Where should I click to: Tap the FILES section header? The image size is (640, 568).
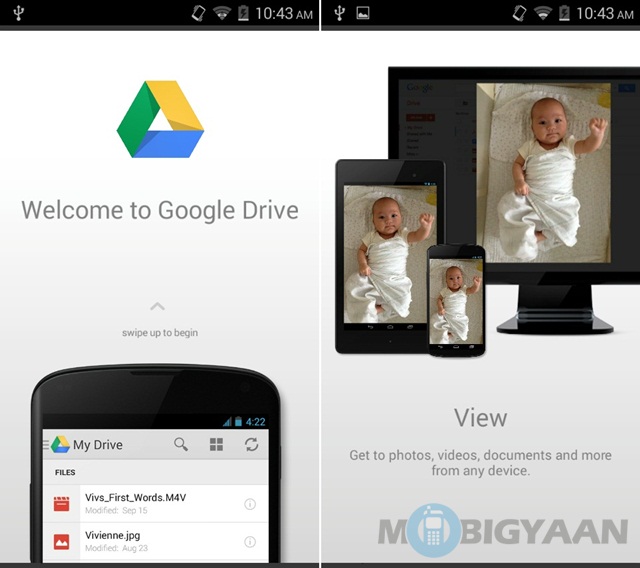point(65,473)
